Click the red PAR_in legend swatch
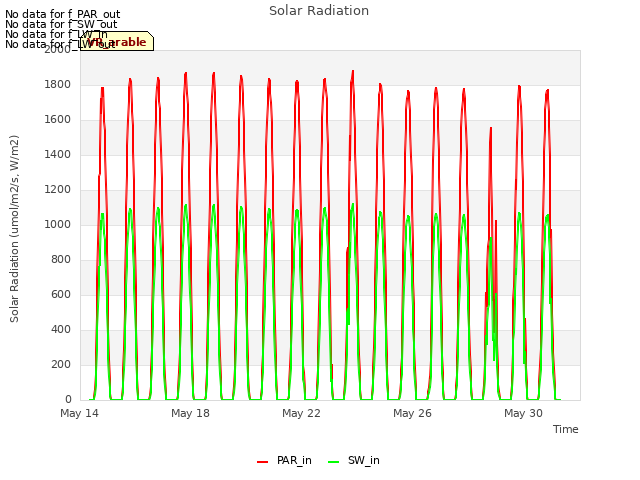Viewport: 640px width, 480px height. click(x=262, y=462)
